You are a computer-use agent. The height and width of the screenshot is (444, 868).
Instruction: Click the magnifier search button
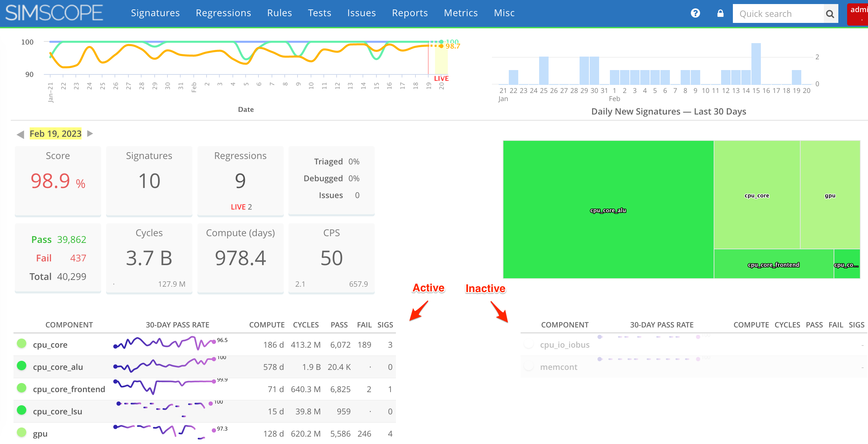(x=830, y=14)
